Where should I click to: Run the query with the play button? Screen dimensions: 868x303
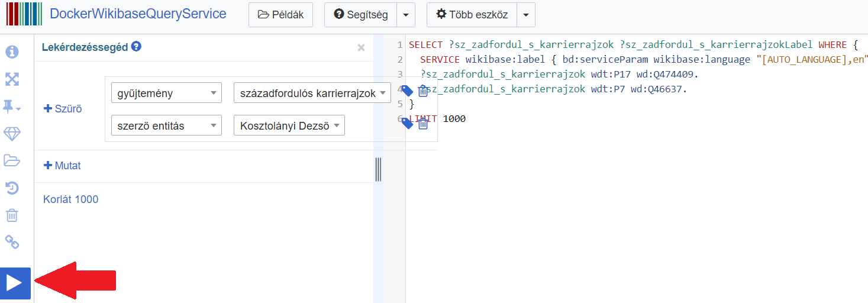15,283
